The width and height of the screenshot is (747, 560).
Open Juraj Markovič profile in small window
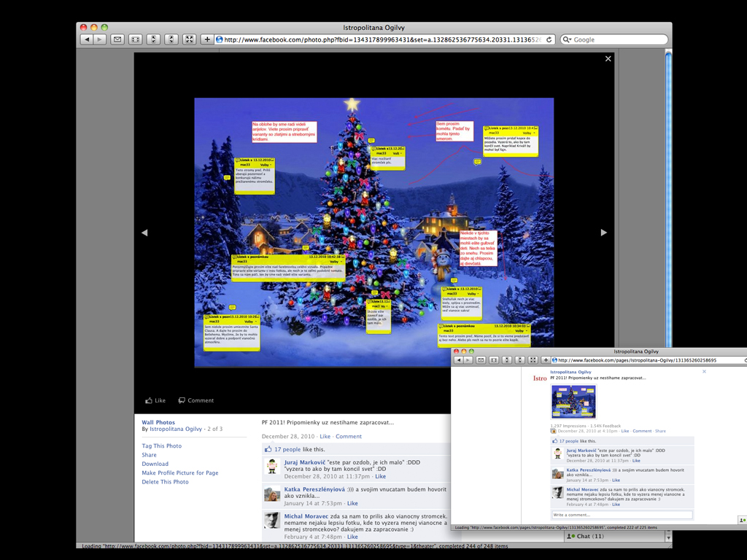click(581, 451)
